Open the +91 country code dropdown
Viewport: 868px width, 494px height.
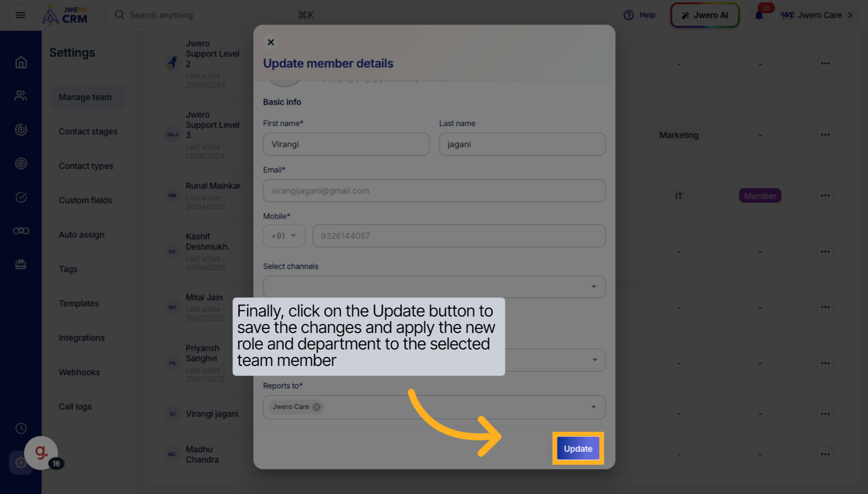pyautogui.click(x=284, y=236)
